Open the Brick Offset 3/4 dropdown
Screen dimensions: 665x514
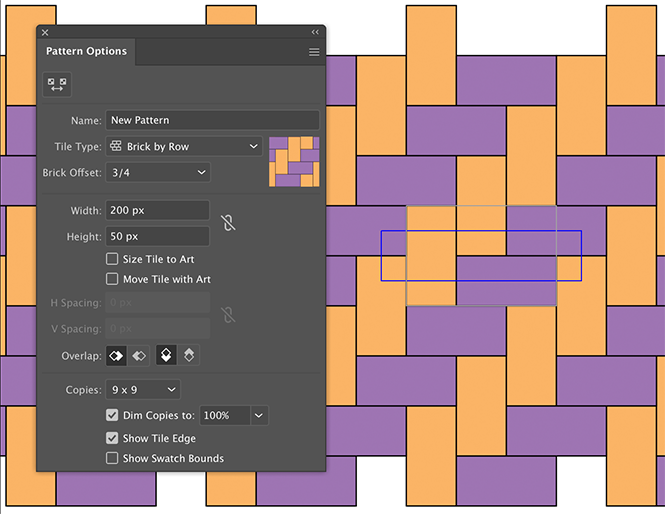pos(158,173)
